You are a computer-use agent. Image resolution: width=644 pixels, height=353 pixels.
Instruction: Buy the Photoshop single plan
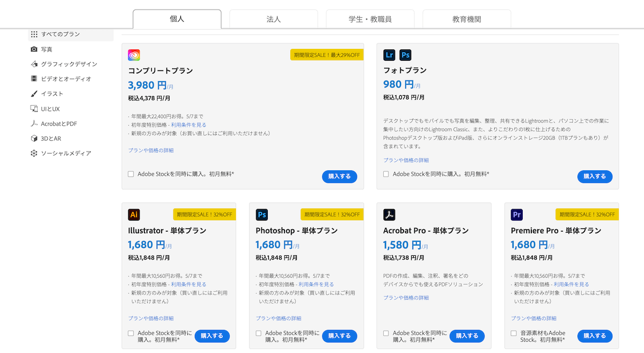[x=340, y=336]
